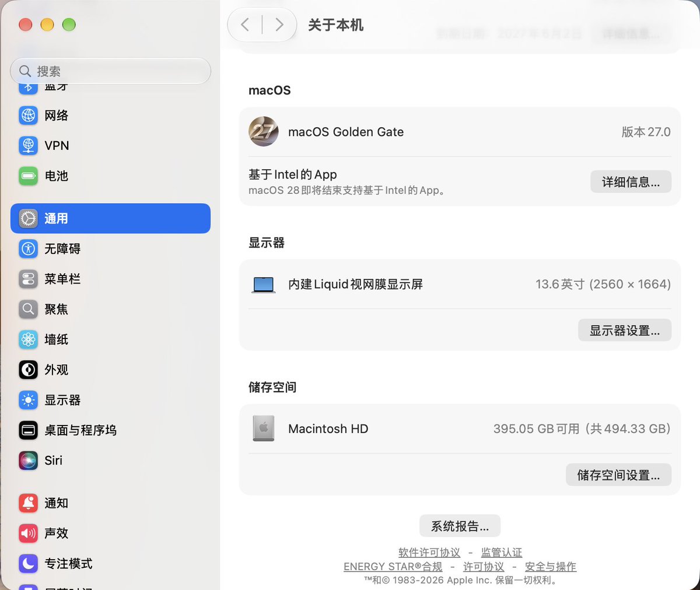Open the ENERGY STAR®合规 link

click(393, 567)
